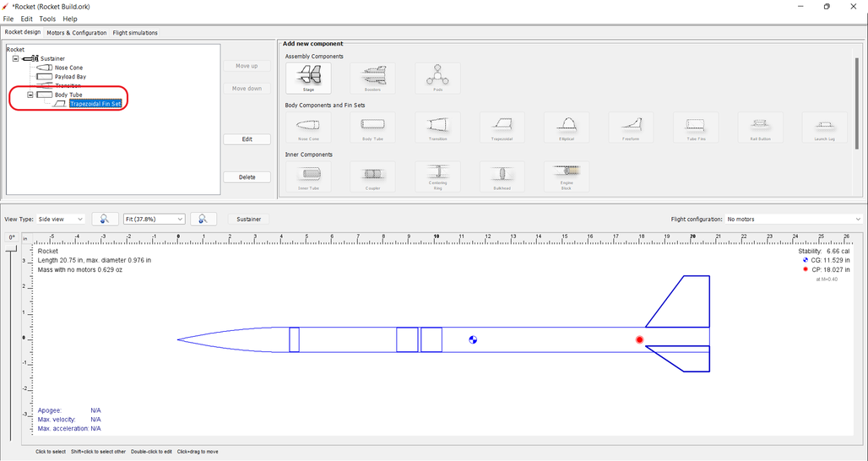Open the Flight configuration dropdown
868x461 pixels.
coord(793,219)
